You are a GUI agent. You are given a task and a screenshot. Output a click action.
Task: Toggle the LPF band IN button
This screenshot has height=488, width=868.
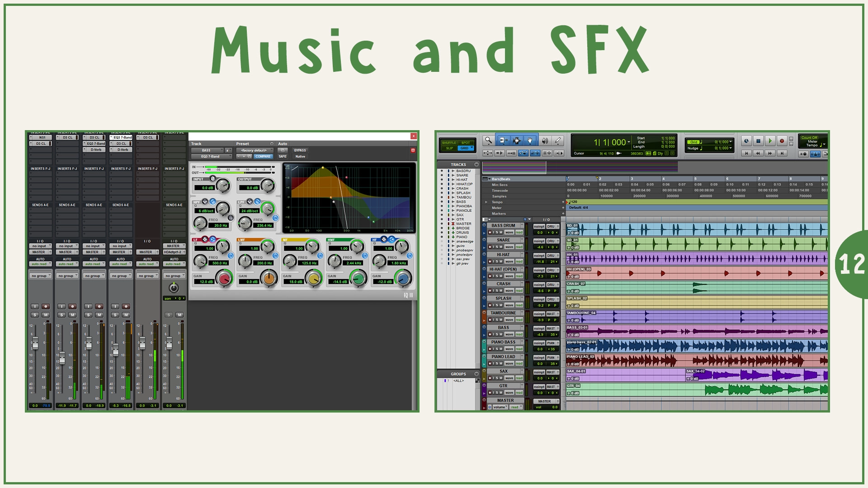[275, 218]
